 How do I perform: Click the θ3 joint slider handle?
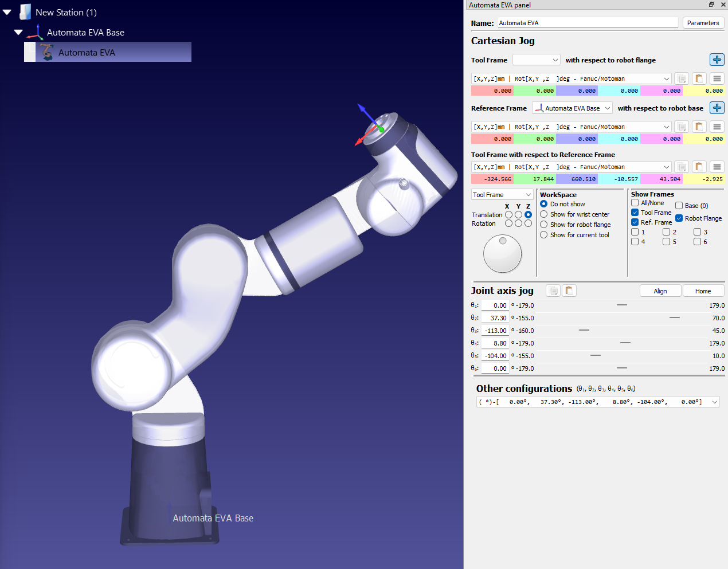click(x=584, y=330)
